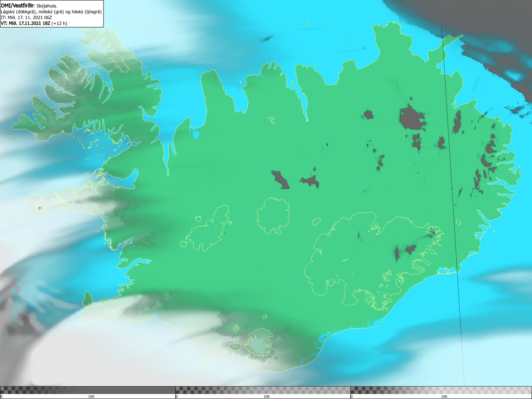The height and width of the screenshot is (399, 532).
Task: Click the '100' label under the dark gray scale
Action: click(x=91, y=397)
